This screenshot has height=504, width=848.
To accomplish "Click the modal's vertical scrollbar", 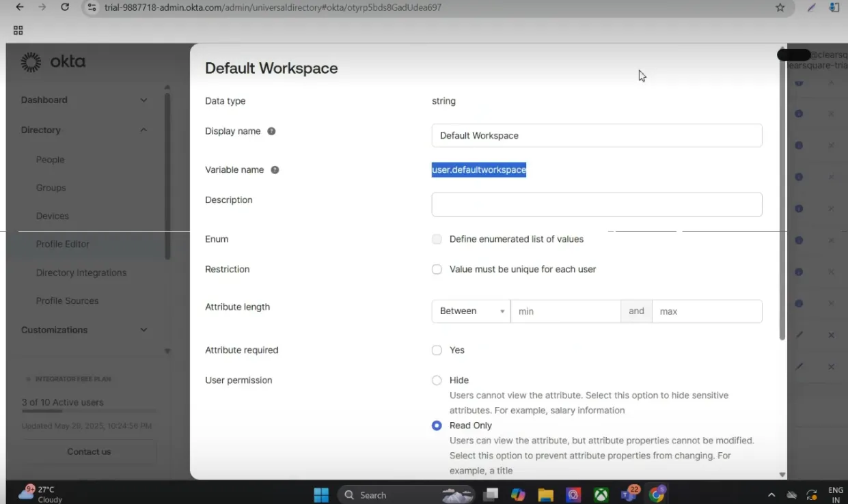I will (782, 198).
